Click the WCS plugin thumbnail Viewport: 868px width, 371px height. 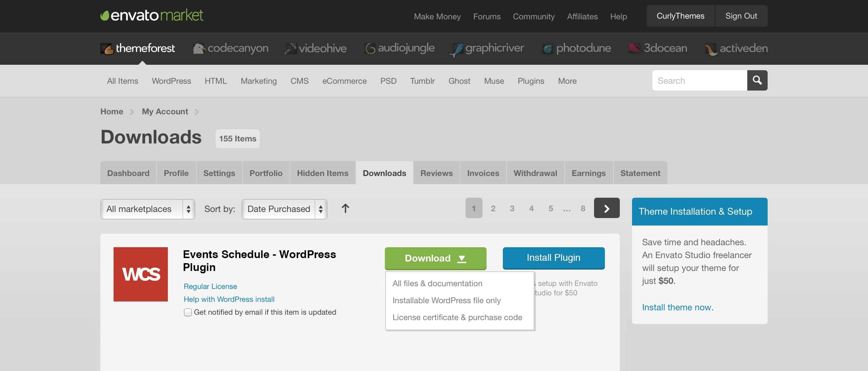click(141, 274)
